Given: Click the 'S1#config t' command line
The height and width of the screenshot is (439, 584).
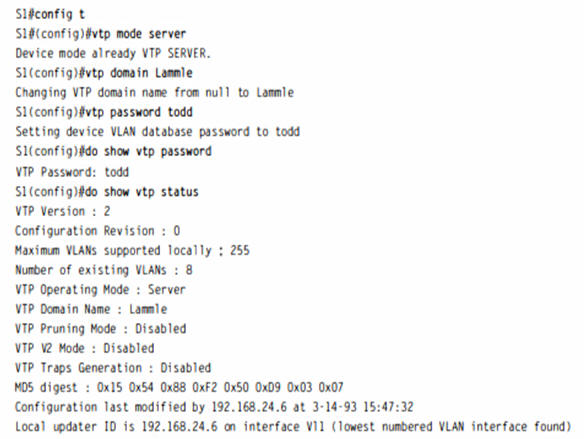Looking at the screenshot, I should pos(50,14).
